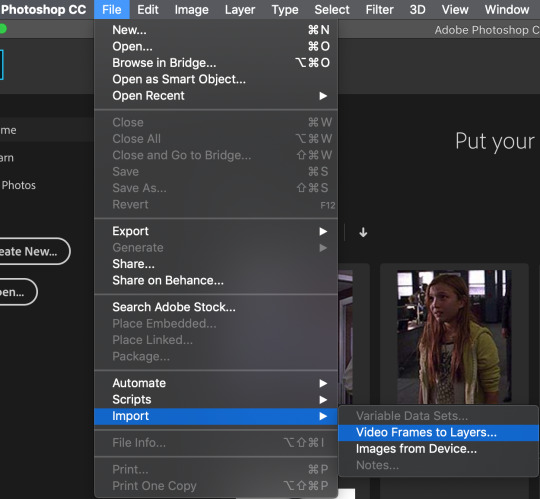Select Browse in Bridge...

216,63
